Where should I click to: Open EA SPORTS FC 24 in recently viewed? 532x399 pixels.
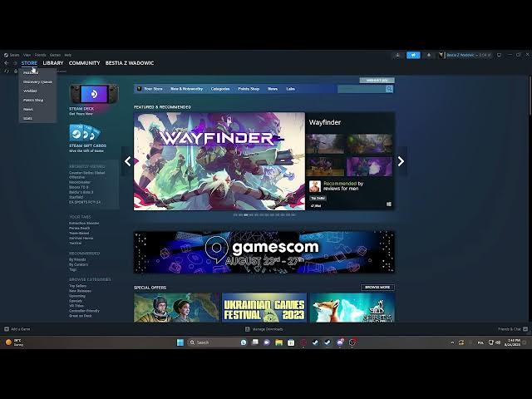tap(85, 202)
